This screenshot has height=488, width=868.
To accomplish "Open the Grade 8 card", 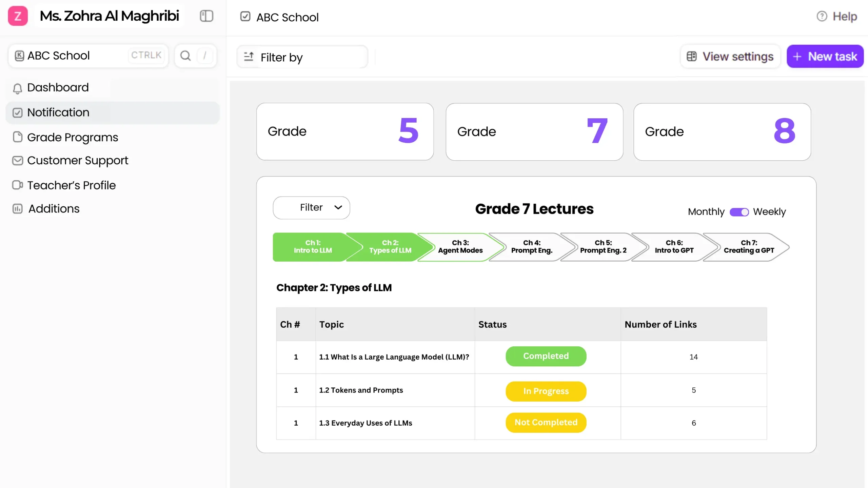I will click(722, 131).
